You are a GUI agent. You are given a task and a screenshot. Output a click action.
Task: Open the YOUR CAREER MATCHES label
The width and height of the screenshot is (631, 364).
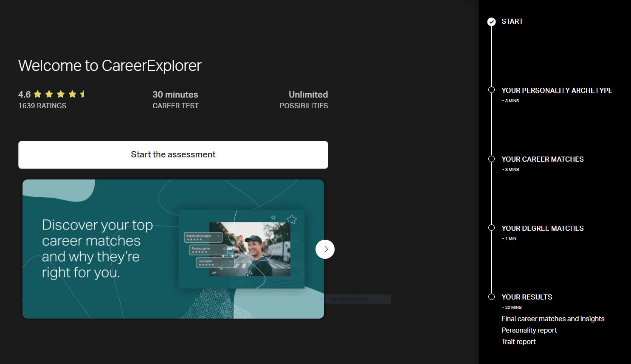click(542, 159)
